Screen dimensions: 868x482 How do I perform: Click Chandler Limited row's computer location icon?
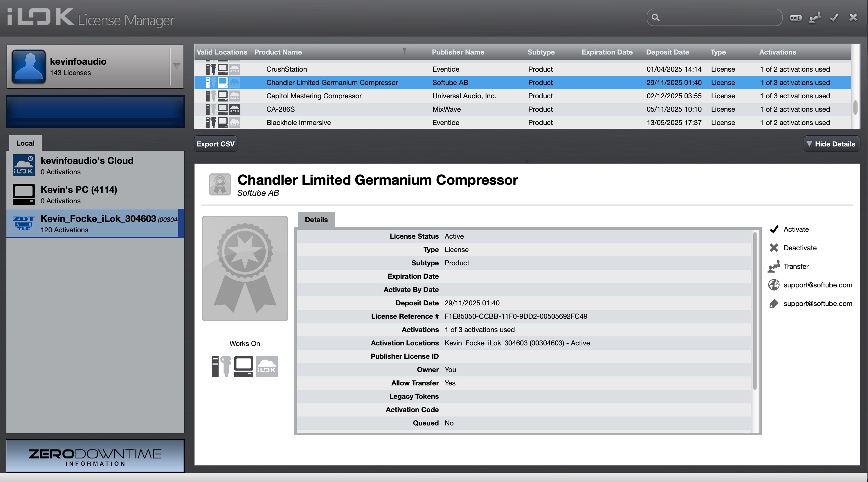pos(222,82)
